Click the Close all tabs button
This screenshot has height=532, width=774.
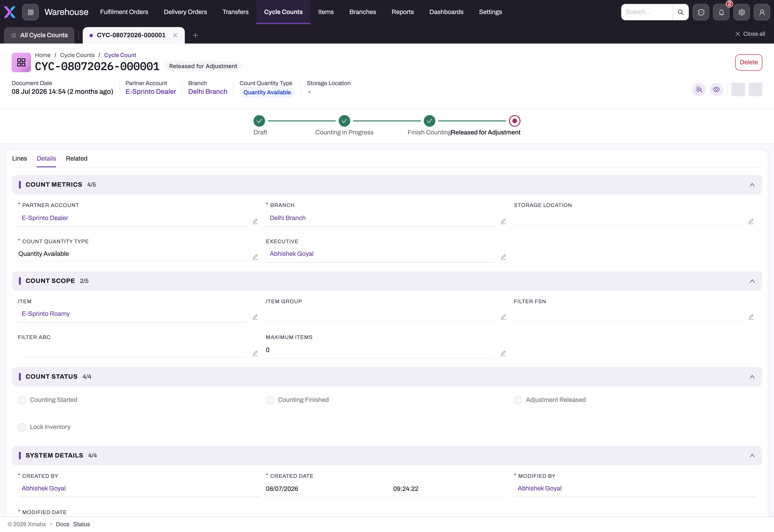(x=750, y=34)
